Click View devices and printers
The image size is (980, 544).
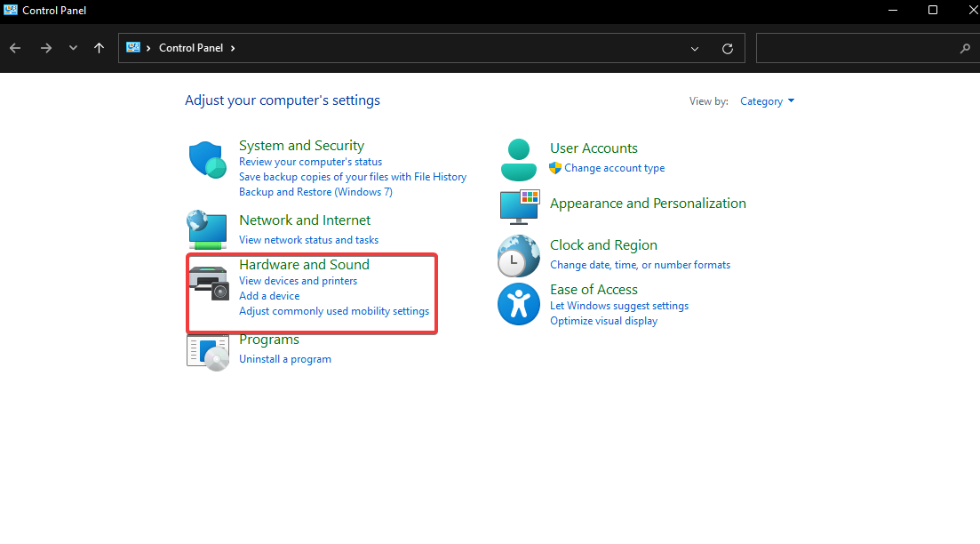click(299, 282)
